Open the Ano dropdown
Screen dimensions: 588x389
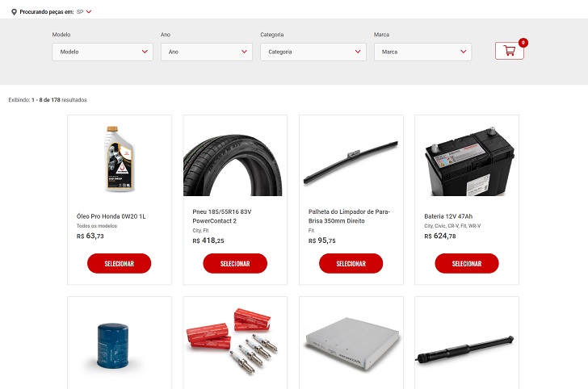(207, 52)
